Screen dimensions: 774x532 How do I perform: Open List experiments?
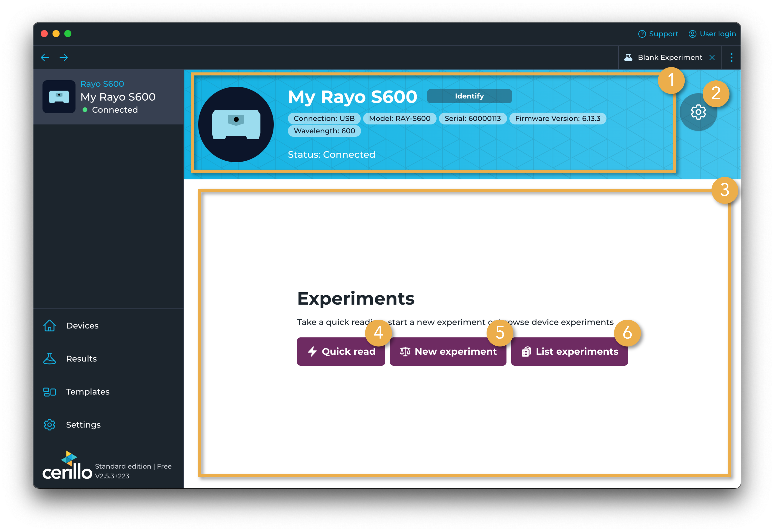(569, 352)
